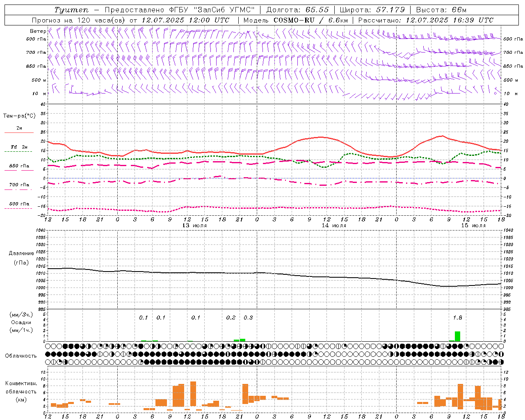This screenshot has height=420, width=525.
Task: Click the red 2м temperature legend line
Action: point(19,132)
